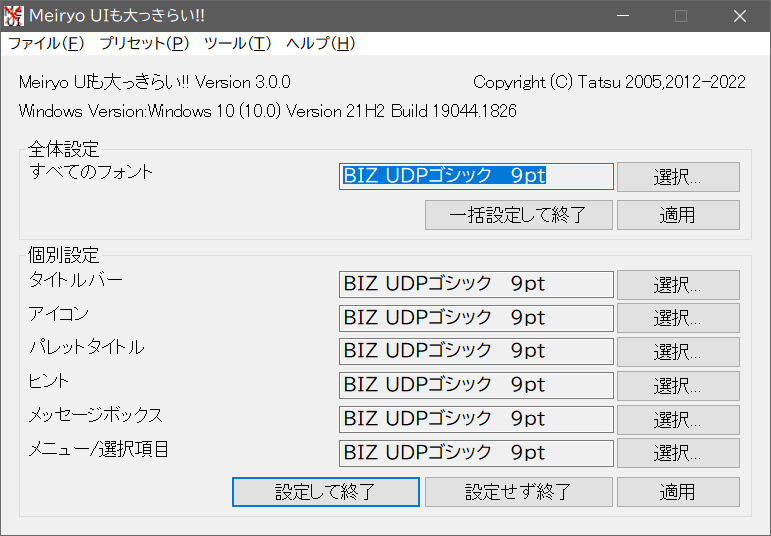Click 選択... button for パレットタイトル
The height and width of the screenshot is (536, 771).
coord(678,352)
